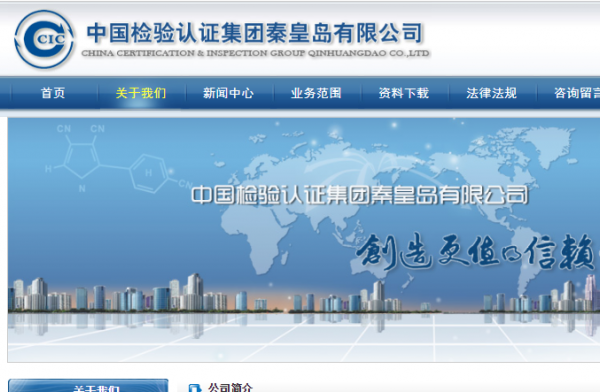
Task: Choose 法律法规 from the navigation bar
Action: pos(491,93)
